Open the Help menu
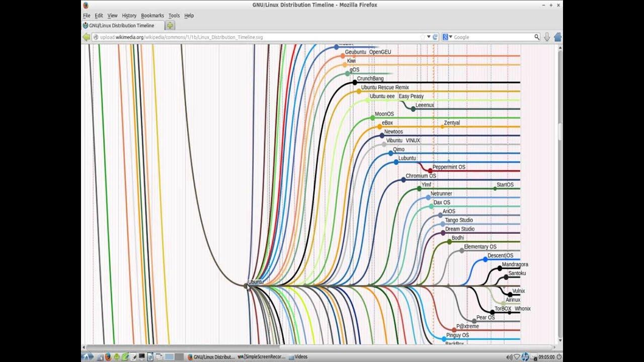 pos(189,16)
